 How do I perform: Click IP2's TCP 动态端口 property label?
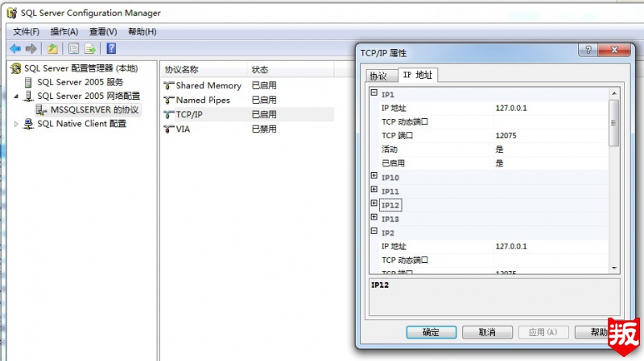pos(405,260)
